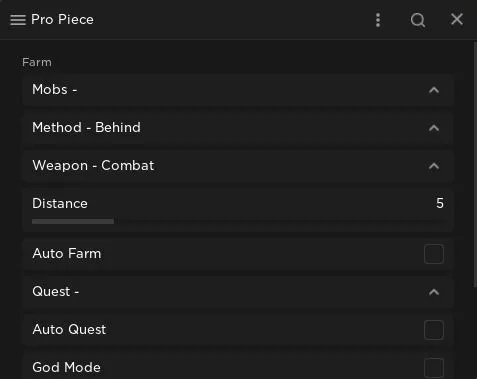Screen dimensions: 477x379
Task: Open the three-dot options menu
Action: pos(378,20)
